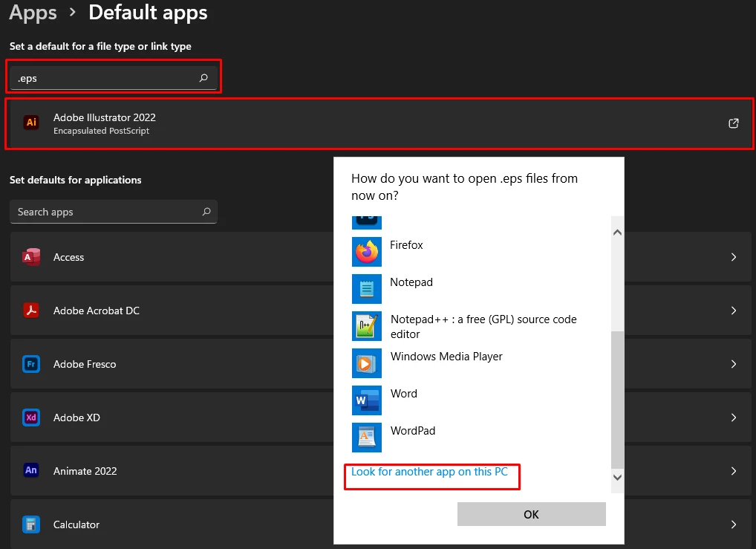
Task: Click OK in the open-with dialog
Action: (531, 514)
